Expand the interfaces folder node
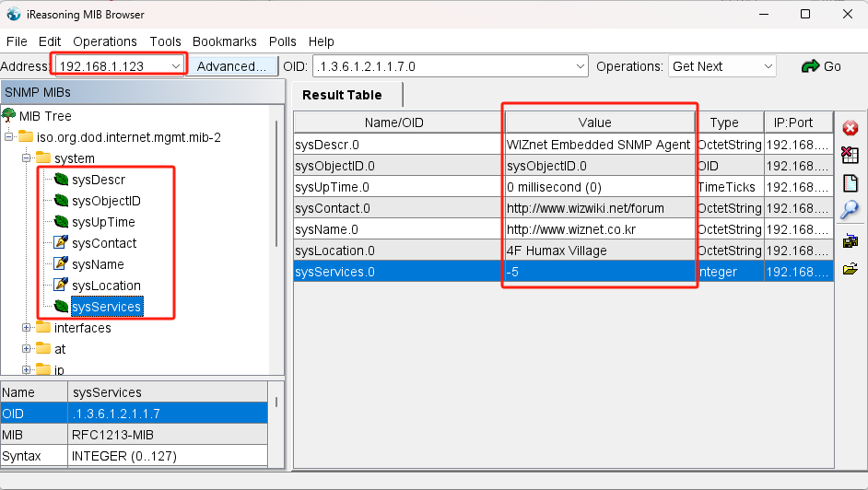 point(27,328)
